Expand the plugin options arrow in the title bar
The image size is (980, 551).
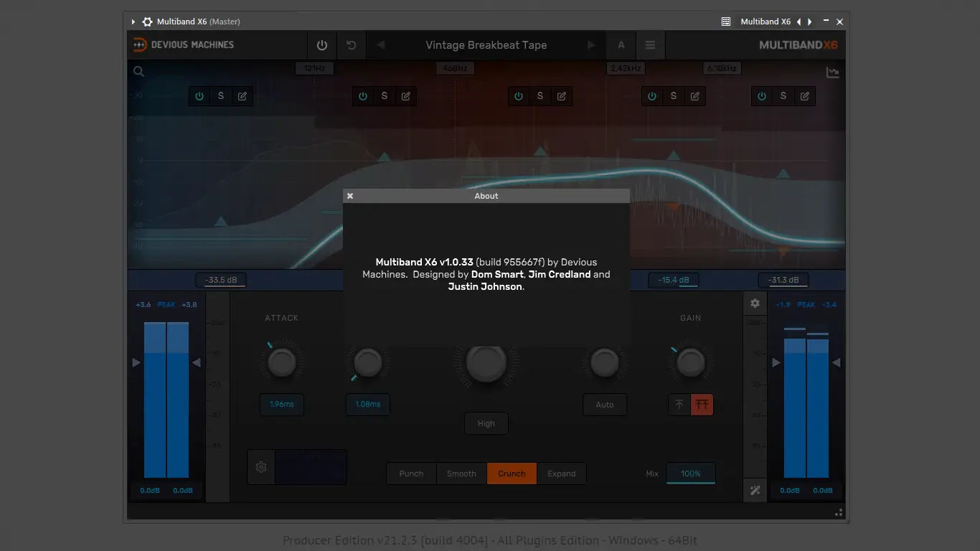133,22
